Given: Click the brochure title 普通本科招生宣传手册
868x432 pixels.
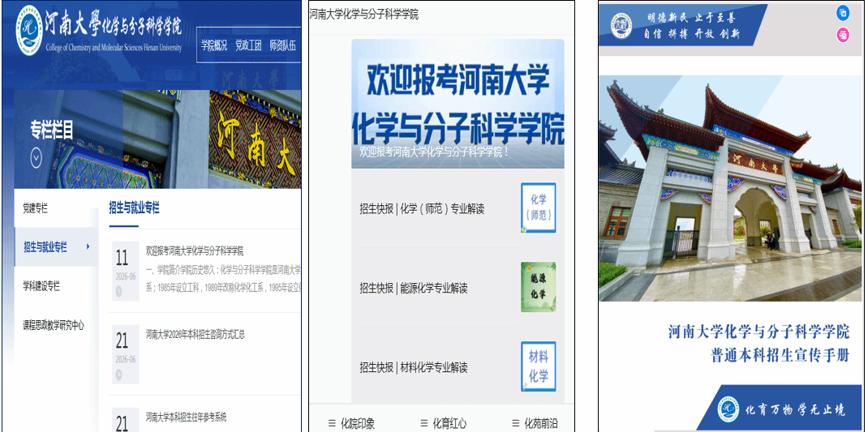Looking at the screenshot, I should [x=780, y=354].
